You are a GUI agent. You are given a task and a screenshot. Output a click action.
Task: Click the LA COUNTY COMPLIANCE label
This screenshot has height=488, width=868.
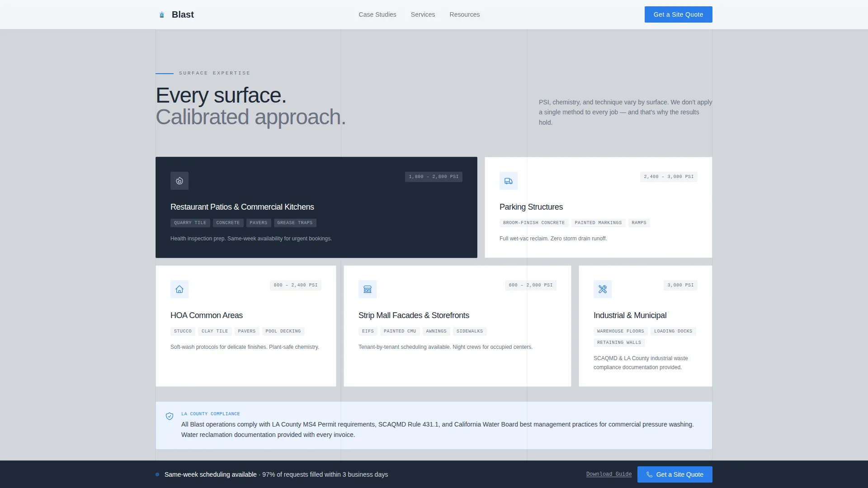(211, 414)
